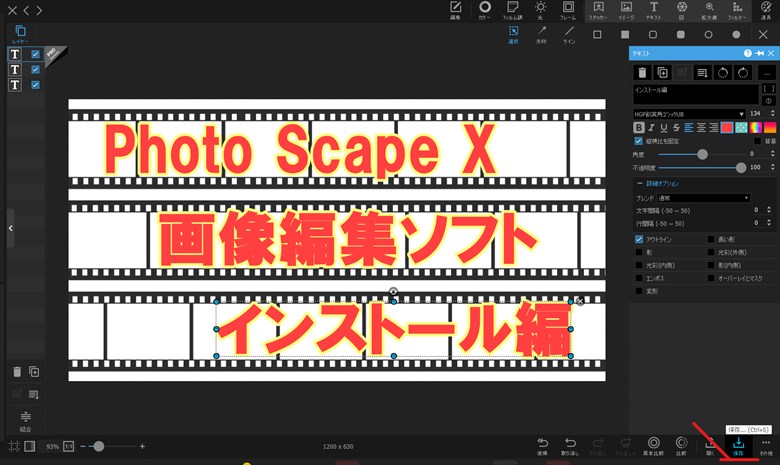The height and width of the screenshot is (465, 780).
Task: Align the text to the left
Action: tap(688, 128)
